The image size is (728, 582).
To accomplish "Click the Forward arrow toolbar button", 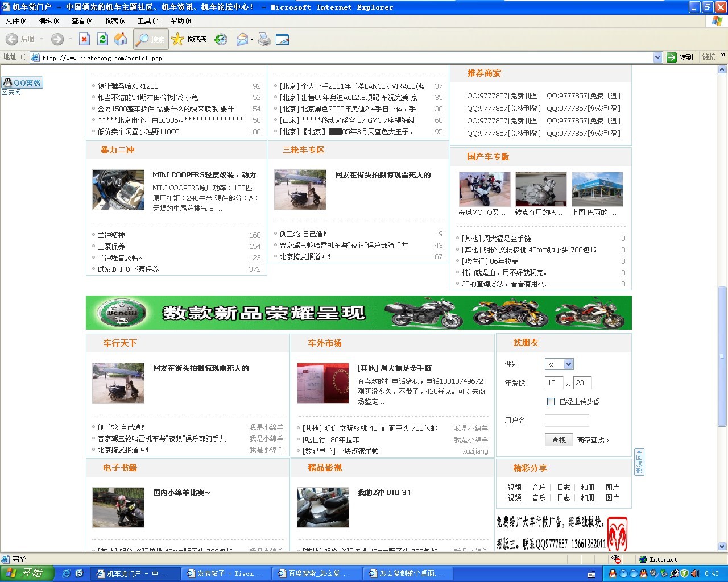I will (57, 39).
